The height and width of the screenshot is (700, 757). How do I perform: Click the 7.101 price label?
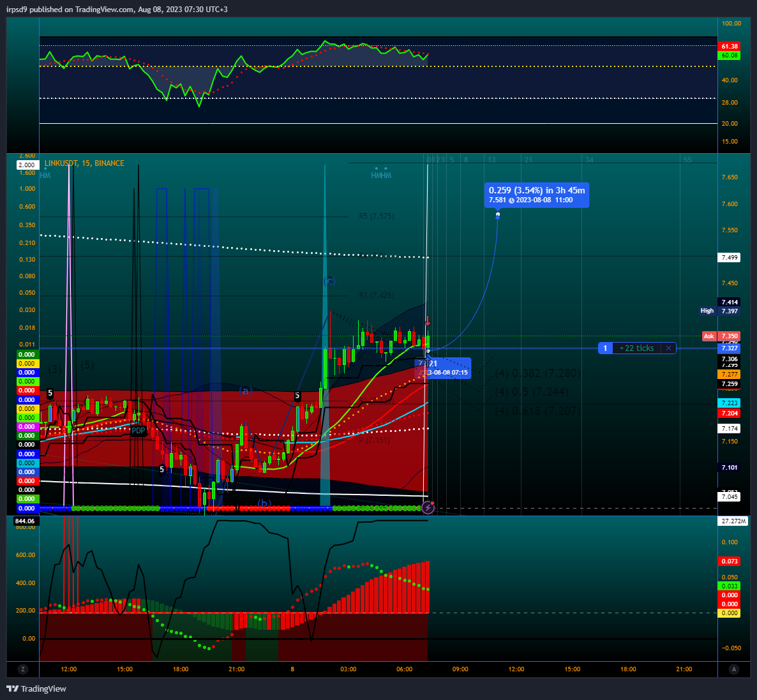click(729, 467)
